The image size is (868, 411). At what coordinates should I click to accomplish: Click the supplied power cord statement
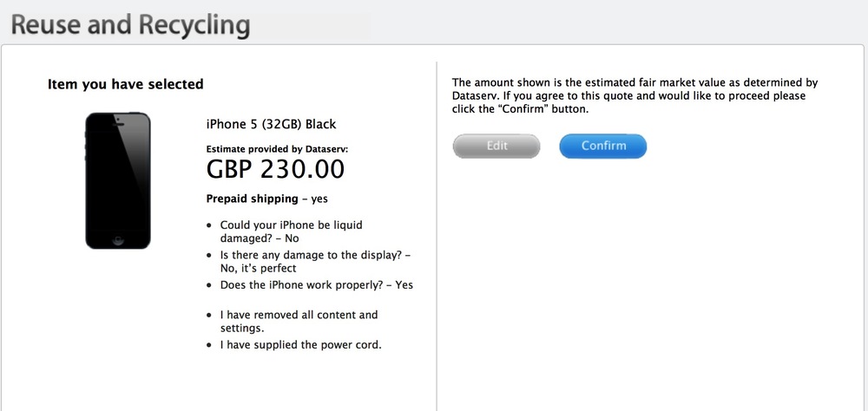pyautogui.click(x=301, y=345)
